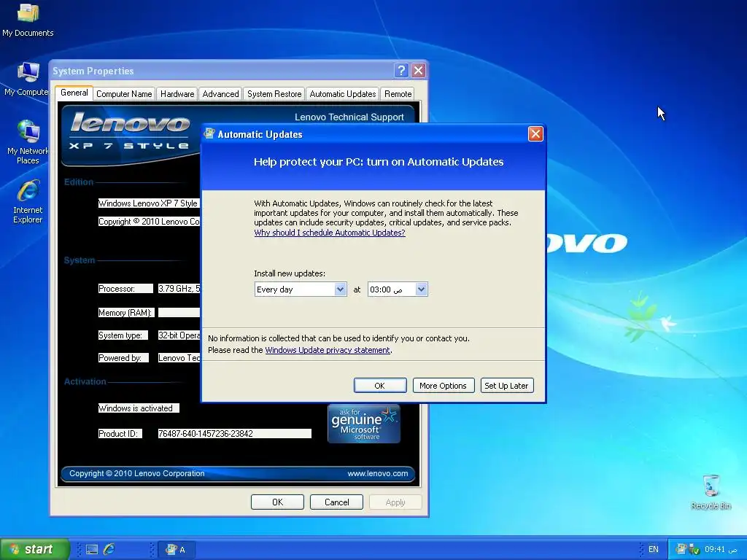Go to the System Restore tab

click(274, 94)
